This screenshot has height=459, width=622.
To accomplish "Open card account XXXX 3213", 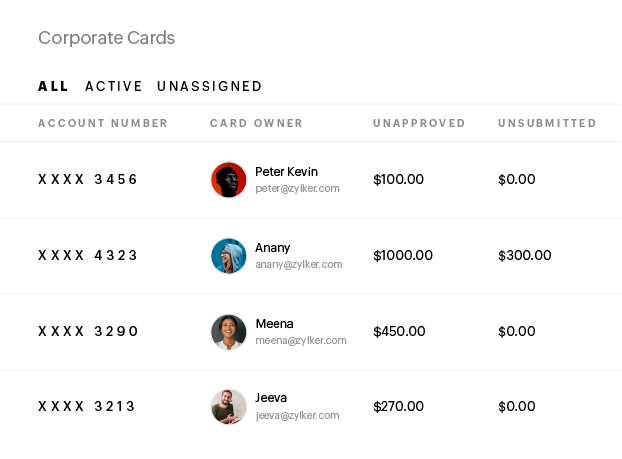I will (88, 407).
